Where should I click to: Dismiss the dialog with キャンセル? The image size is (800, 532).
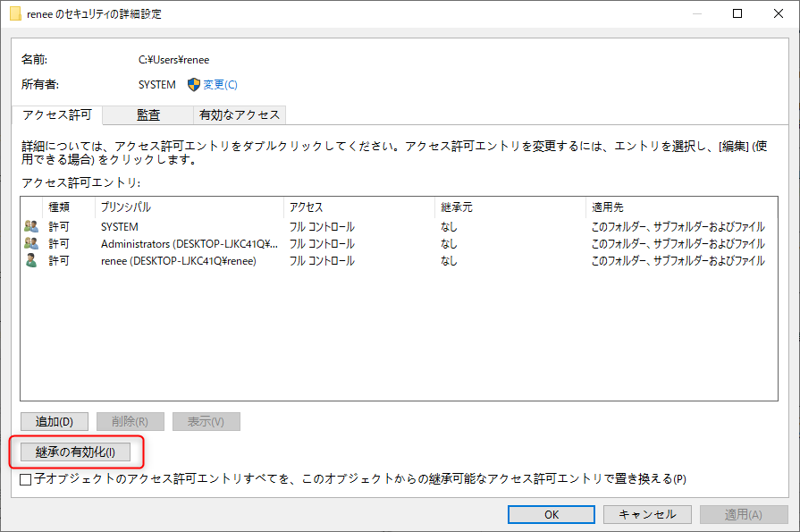pos(646,514)
